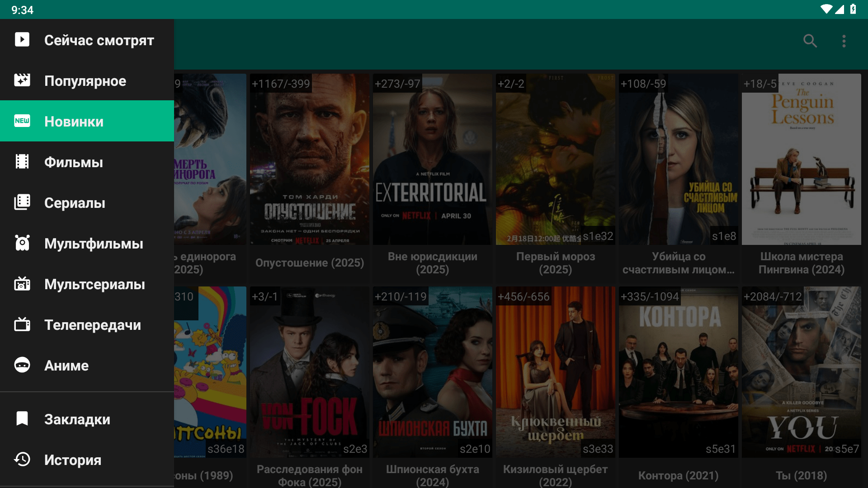
Task: Show Закладки bookmarks list
Action: pos(87,419)
